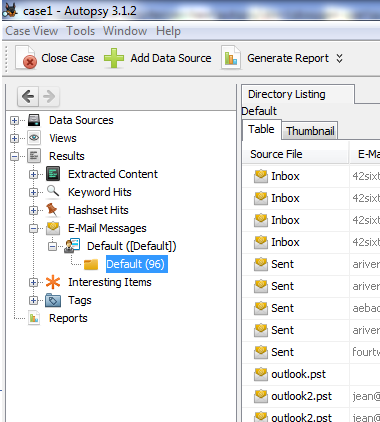The height and width of the screenshot is (422, 380).
Task: Click the Hashset Hits pushpin icon
Action: click(x=52, y=210)
